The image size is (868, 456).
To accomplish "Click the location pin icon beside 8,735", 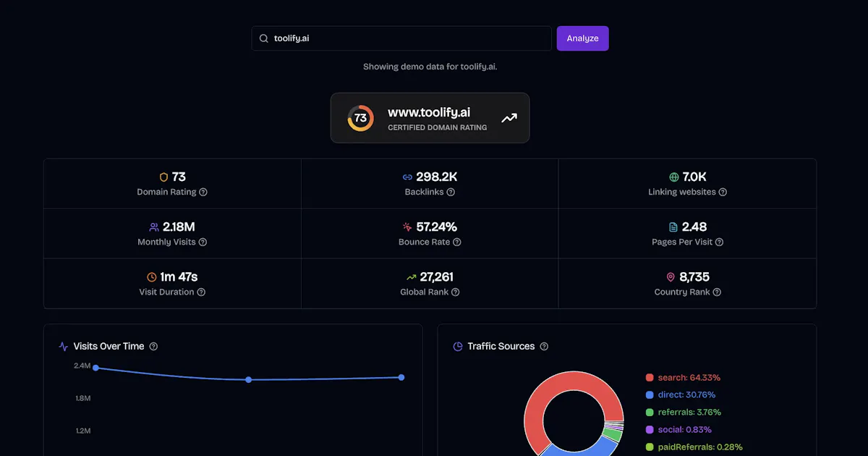I will [671, 276].
